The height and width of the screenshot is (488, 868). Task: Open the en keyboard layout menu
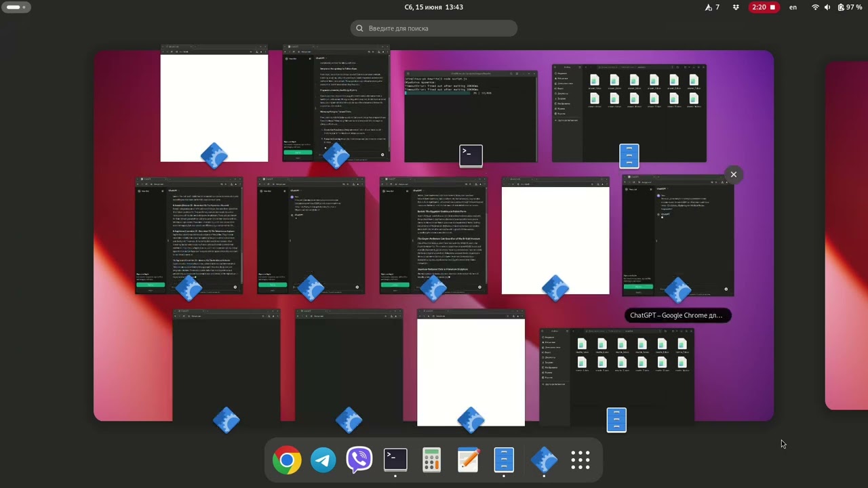coord(793,7)
